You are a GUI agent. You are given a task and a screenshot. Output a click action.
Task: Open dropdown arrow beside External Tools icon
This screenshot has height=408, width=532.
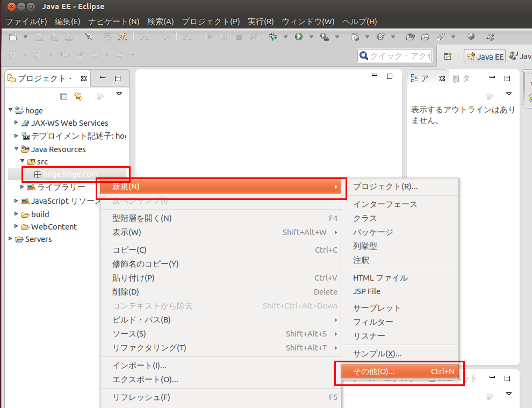tap(337, 37)
